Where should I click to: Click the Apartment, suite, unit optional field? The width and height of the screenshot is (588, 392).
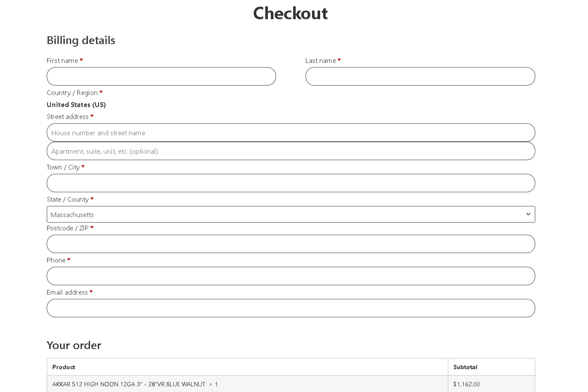point(291,151)
